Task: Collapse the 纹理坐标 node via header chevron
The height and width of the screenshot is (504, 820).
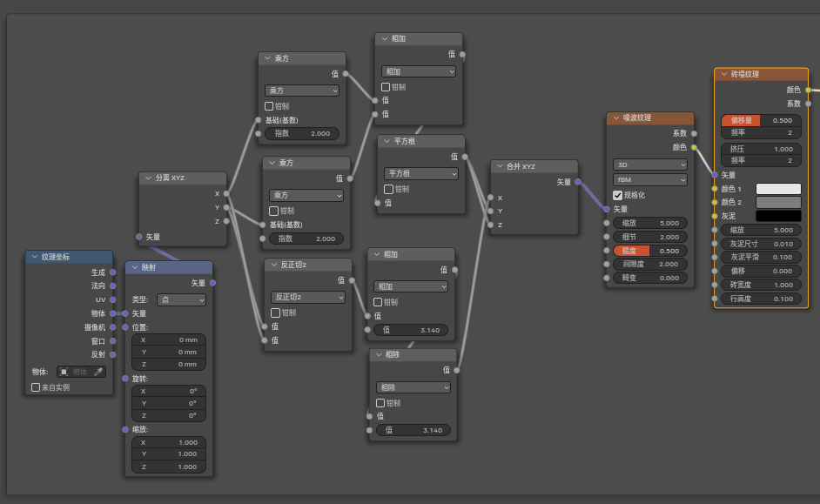Action: (x=34, y=257)
